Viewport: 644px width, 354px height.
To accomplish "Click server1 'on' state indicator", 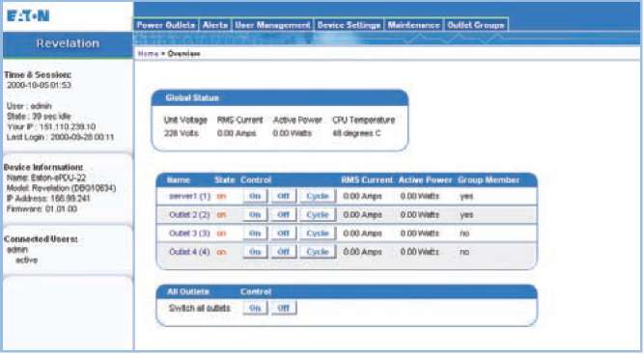I will [221, 197].
